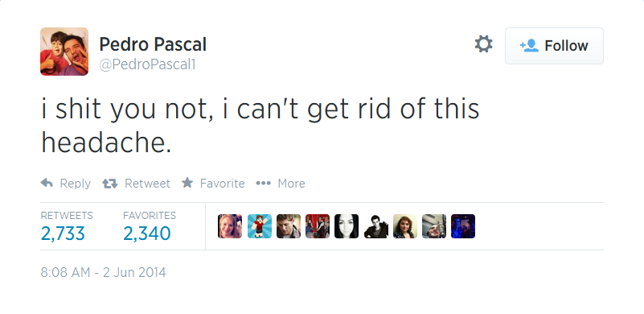Click the black-and-white dark-haired woman avatar

point(347,226)
